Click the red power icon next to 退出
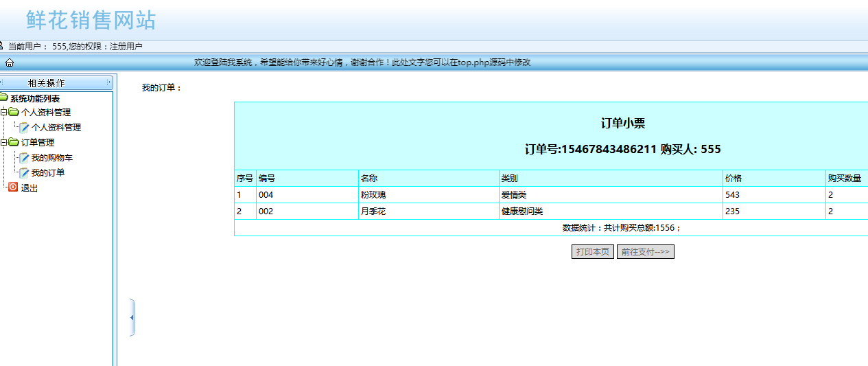The image size is (868, 366). click(x=13, y=187)
